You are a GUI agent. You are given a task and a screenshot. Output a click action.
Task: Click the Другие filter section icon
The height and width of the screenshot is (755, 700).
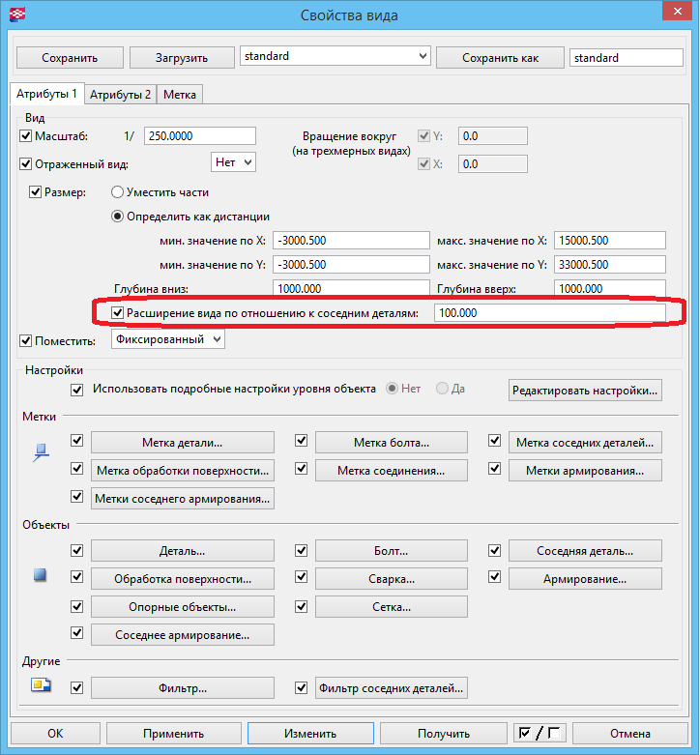[41, 687]
